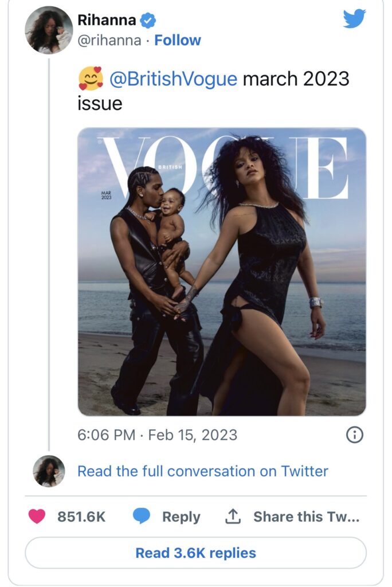The width and height of the screenshot is (392, 587).
Task: Open the @BritishVogue mention
Action: (x=173, y=79)
